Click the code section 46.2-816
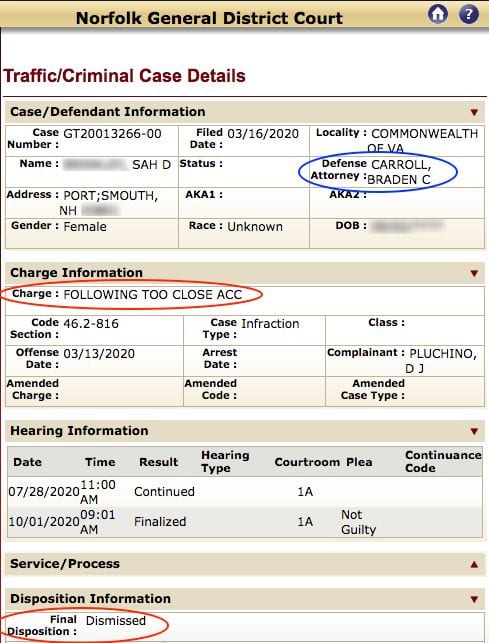The image size is (489, 643). (91, 324)
